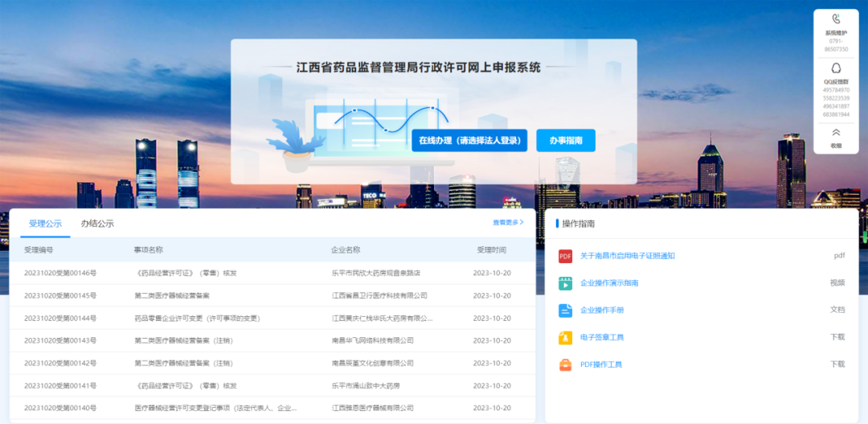
Task: Select row 20231020受第00140号
Action: [272, 408]
